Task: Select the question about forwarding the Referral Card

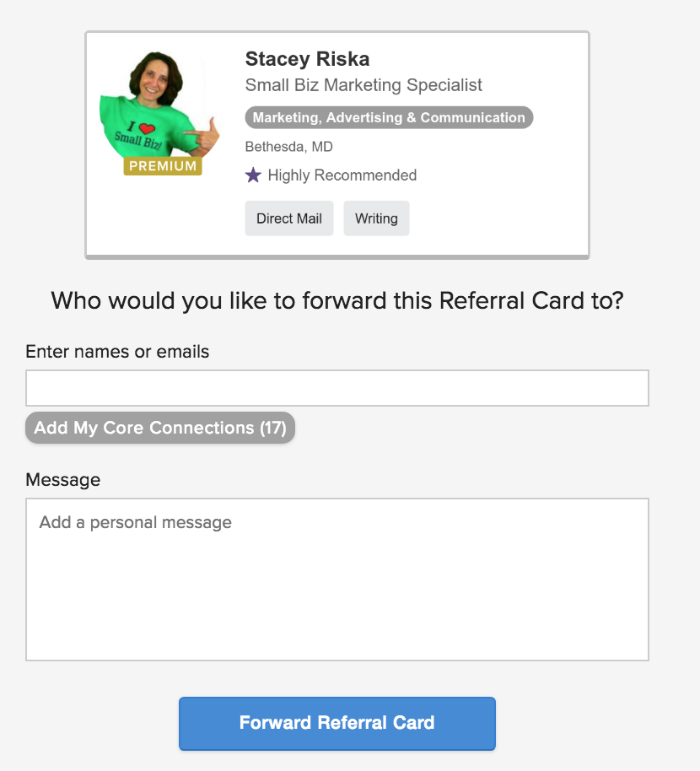Action: pos(337,300)
